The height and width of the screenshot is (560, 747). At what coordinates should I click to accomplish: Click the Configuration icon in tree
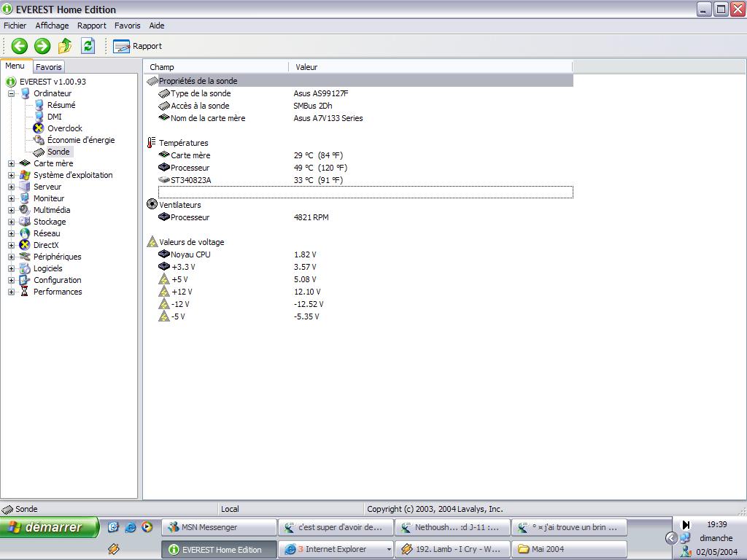click(25, 280)
